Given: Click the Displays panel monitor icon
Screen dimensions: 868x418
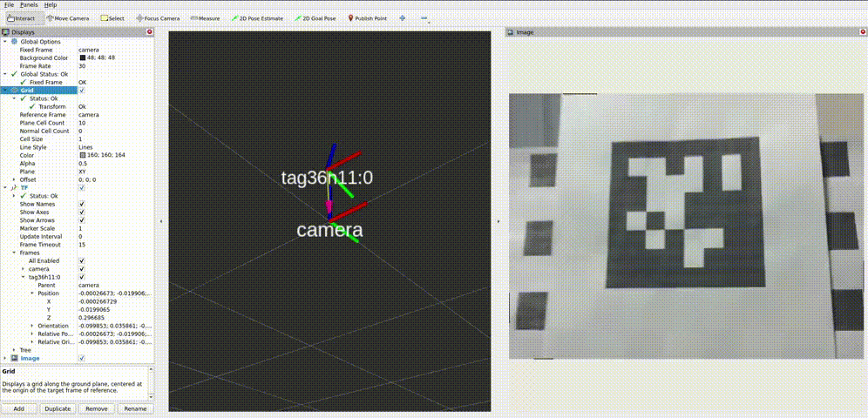Looking at the screenshot, I should tap(5, 32).
